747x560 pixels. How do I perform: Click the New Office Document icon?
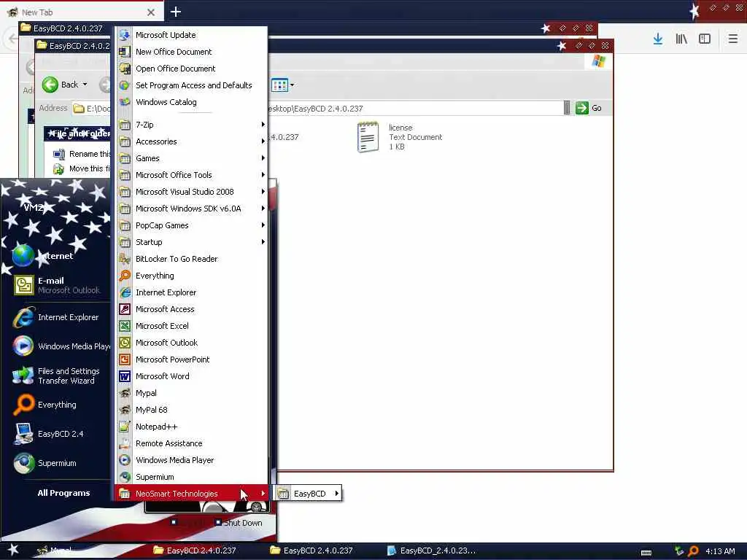click(124, 52)
